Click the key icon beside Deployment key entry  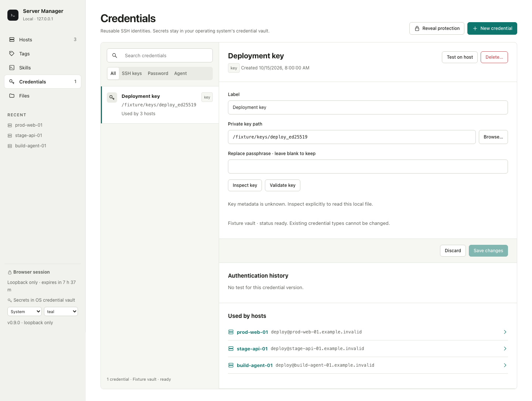112,97
